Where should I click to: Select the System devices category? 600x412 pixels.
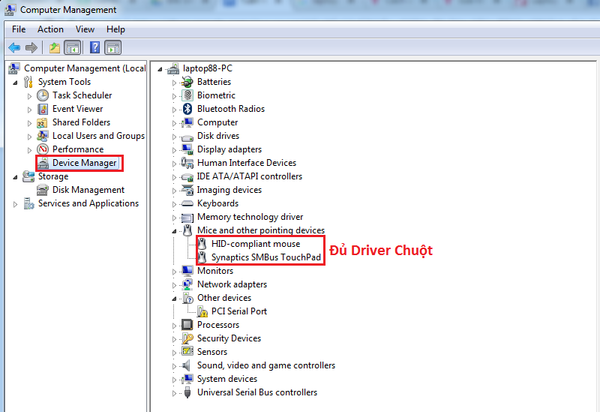coord(227,379)
